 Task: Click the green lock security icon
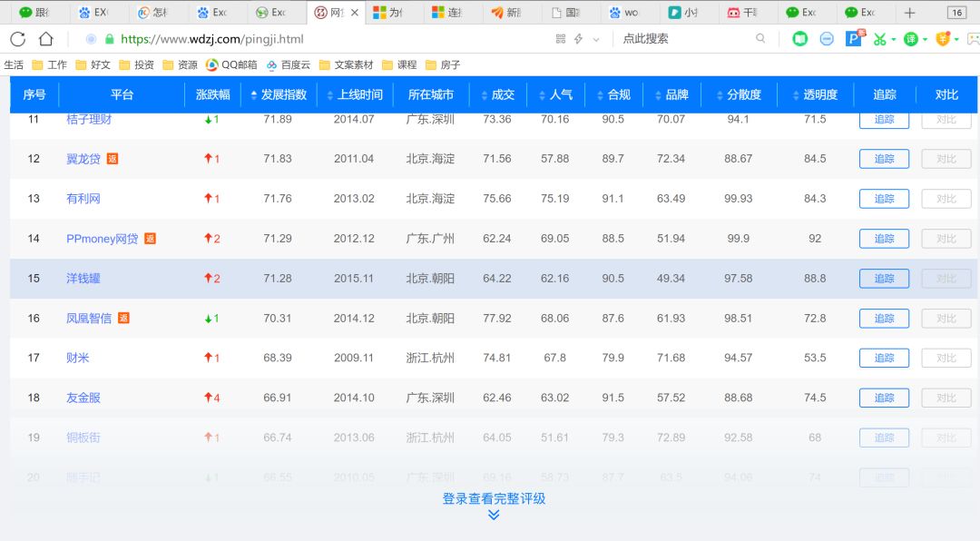[x=110, y=39]
